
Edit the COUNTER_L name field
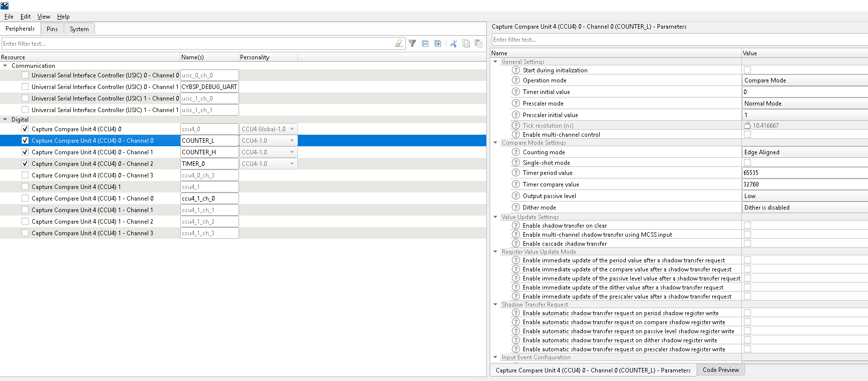coord(209,141)
